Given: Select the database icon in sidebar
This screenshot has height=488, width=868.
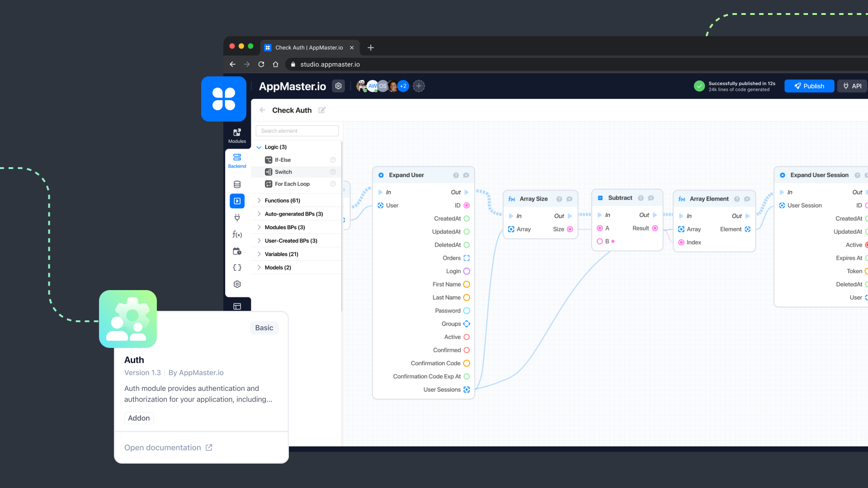Looking at the screenshot, I should [x=237, y=184].
